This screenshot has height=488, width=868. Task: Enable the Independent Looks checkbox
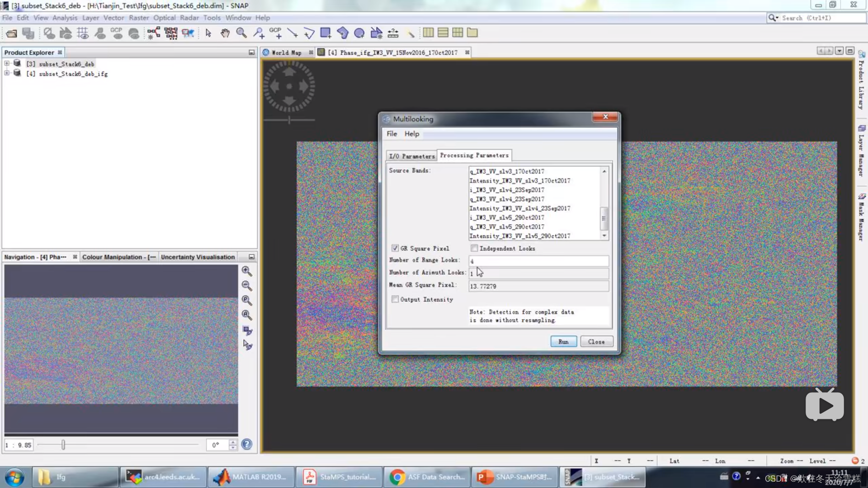pos(474,248)
